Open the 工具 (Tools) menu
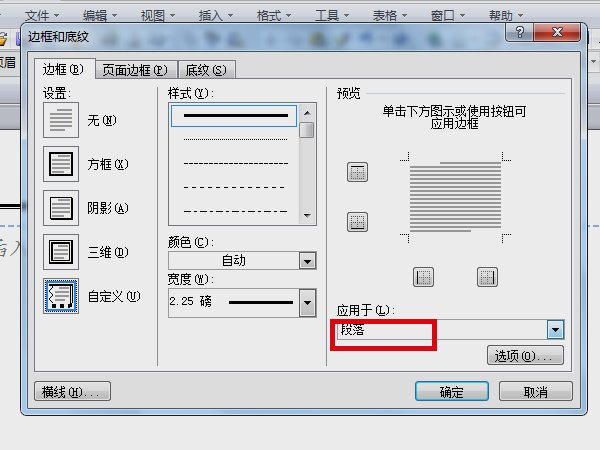Viewport: 600px width, 450px height. 332,15
